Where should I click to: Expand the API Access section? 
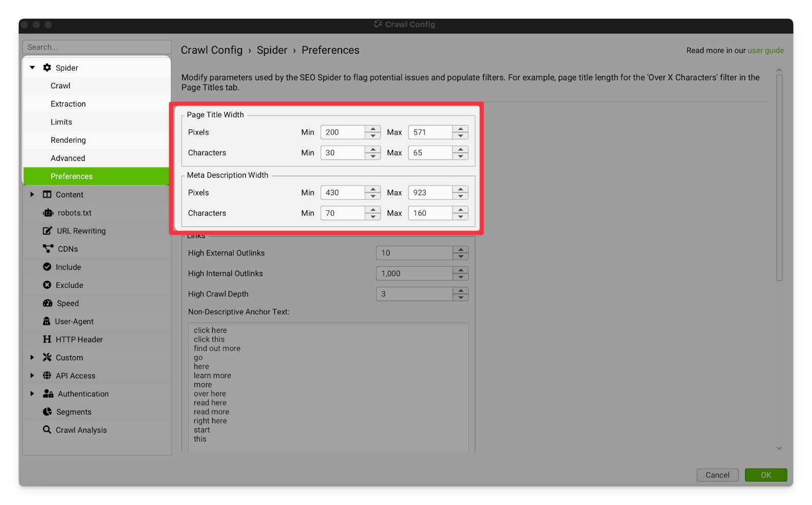pos(32,376)
